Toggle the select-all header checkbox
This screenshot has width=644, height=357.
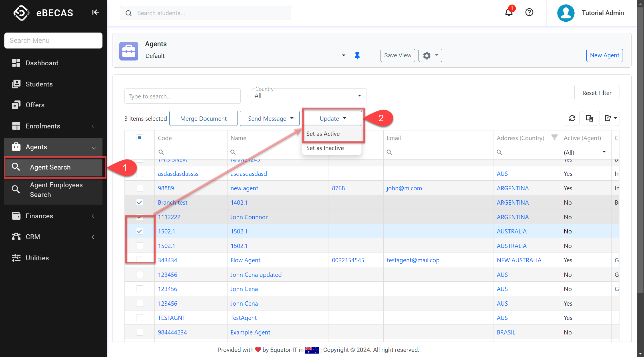click(140, 138)
